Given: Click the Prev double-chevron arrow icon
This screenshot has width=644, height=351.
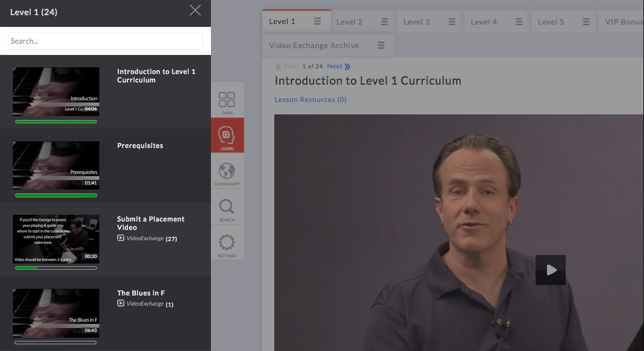Looking at the screenshot, I should coord(278,67).
